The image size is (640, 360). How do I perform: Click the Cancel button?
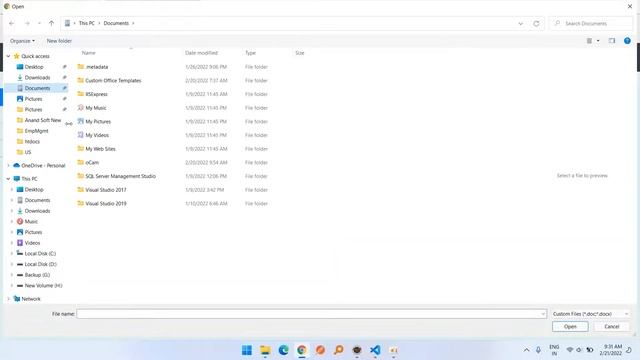coord(611,327)
